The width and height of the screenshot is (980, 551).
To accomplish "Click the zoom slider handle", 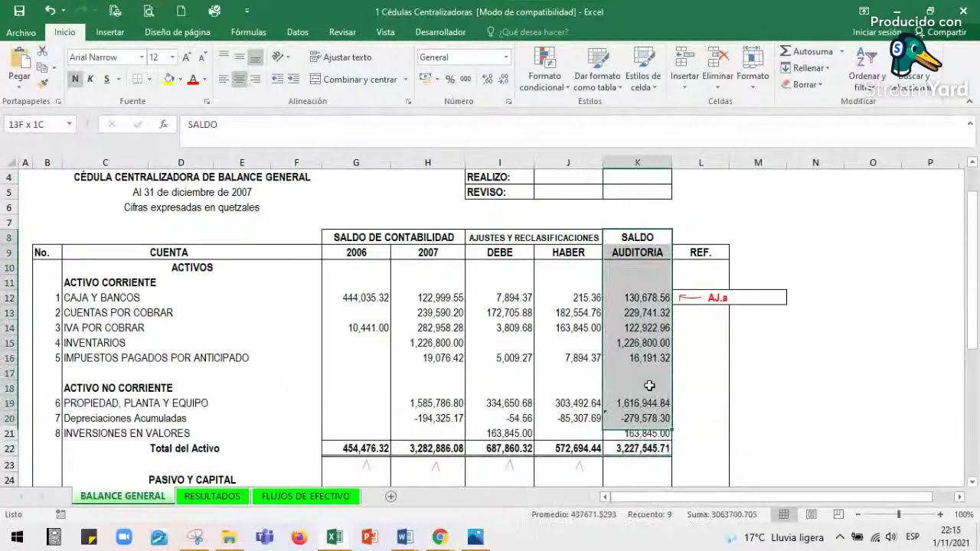I will [899, 514].
